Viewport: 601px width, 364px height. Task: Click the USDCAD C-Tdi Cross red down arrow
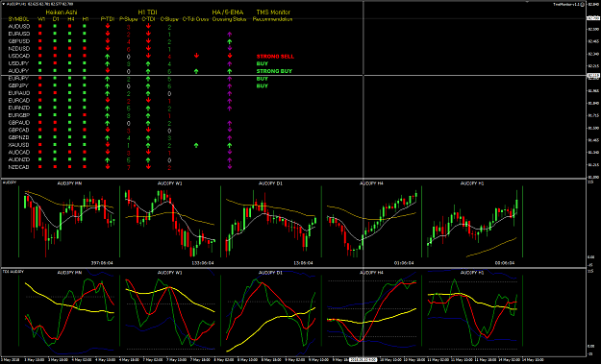[x=196, y=56]
